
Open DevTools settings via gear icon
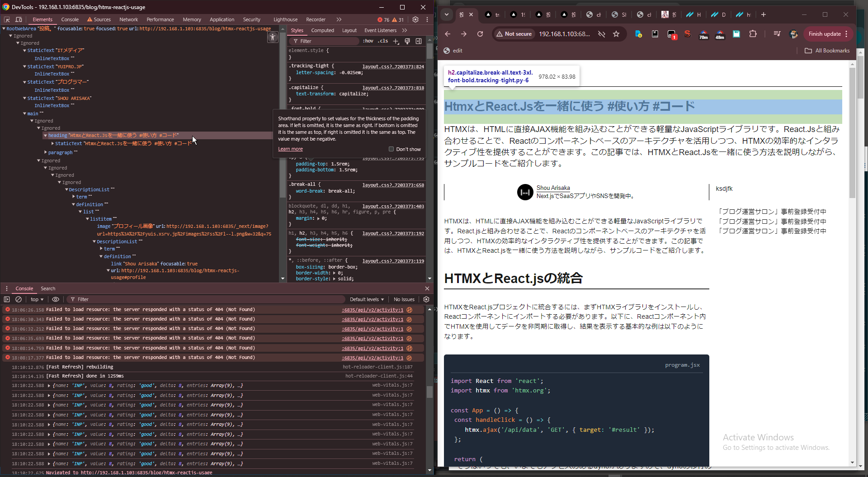tap(415, 19)
